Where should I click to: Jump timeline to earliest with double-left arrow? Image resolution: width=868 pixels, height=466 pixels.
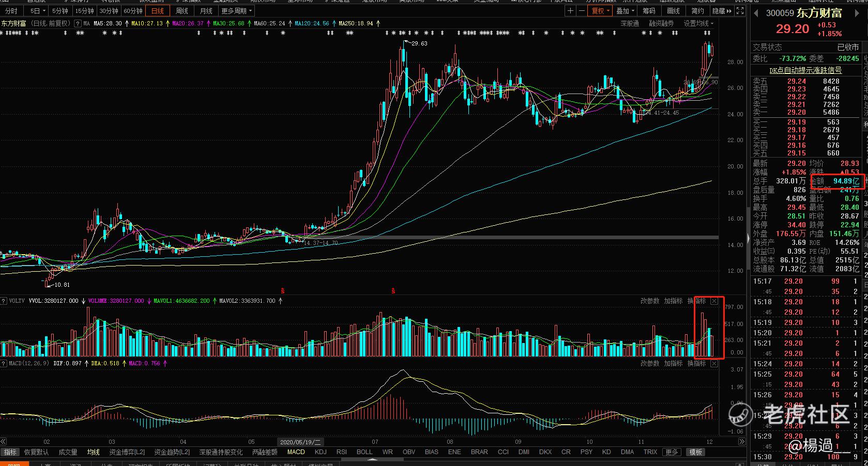tap(4, 442)
